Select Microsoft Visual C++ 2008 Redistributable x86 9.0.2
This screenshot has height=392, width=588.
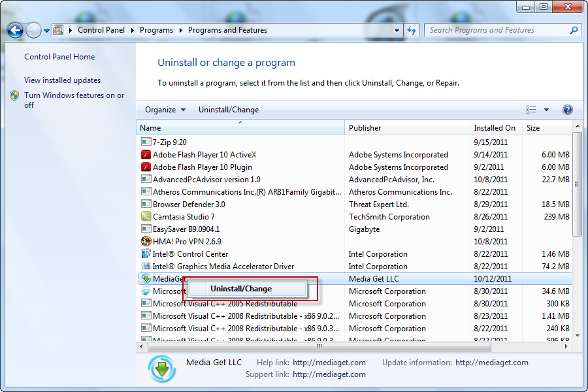click(246, 316)
